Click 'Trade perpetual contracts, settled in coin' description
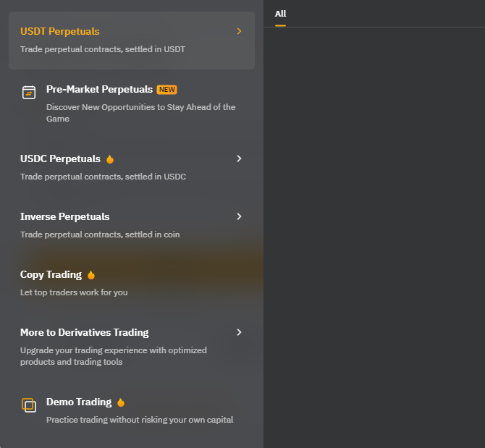485x448 pixels. (100, 234)
